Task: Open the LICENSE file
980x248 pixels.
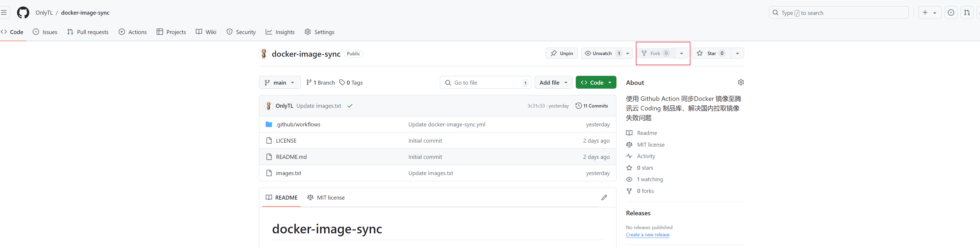Action: (x=286, y=141)
